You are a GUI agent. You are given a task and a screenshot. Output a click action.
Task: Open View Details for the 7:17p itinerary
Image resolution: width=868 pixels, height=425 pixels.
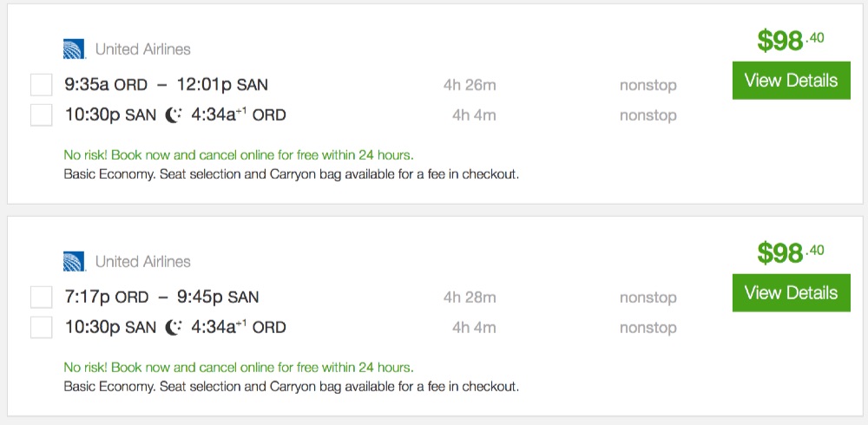791,293
